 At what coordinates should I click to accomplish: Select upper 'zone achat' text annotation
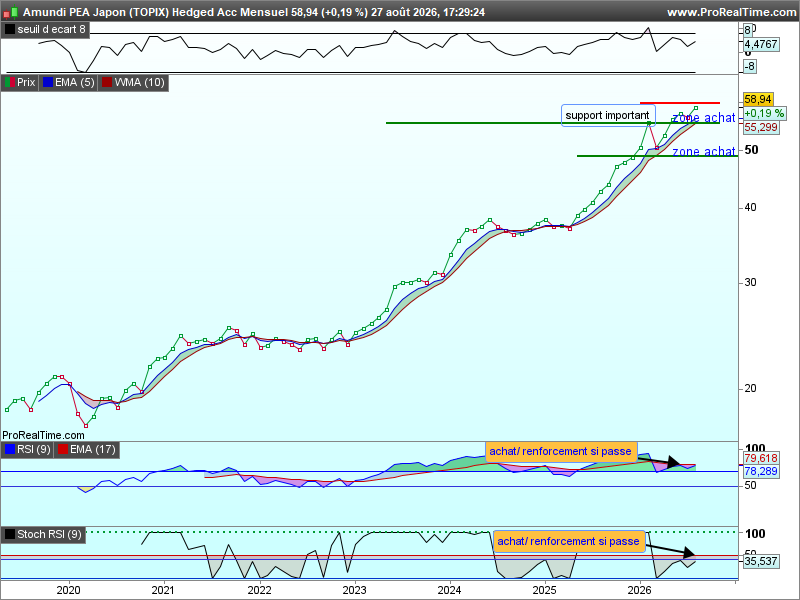click(x=704, y=118)
